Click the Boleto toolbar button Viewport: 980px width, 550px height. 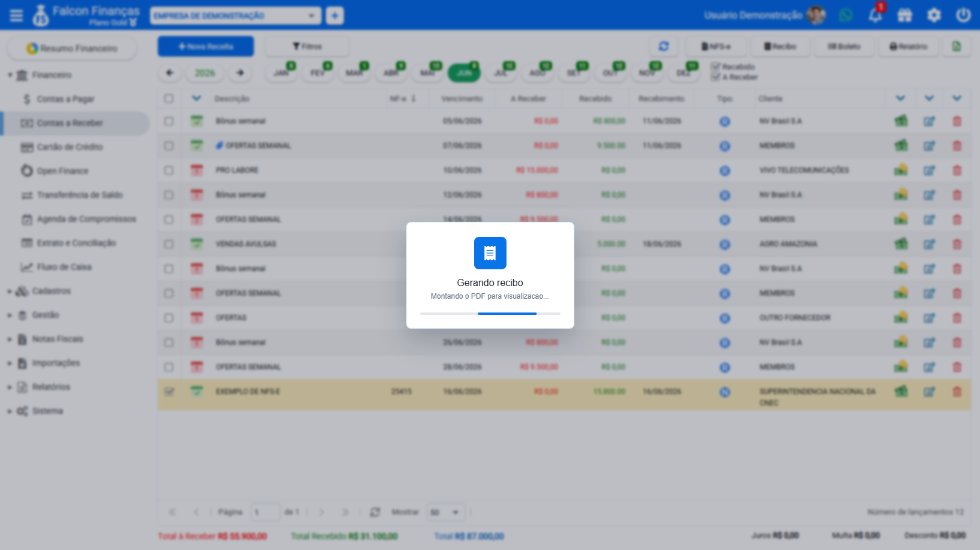click(844, 46)
